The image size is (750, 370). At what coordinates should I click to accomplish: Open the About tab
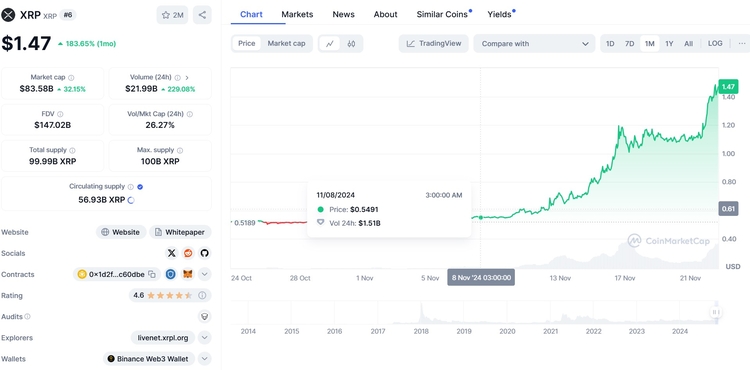point(386,14)
